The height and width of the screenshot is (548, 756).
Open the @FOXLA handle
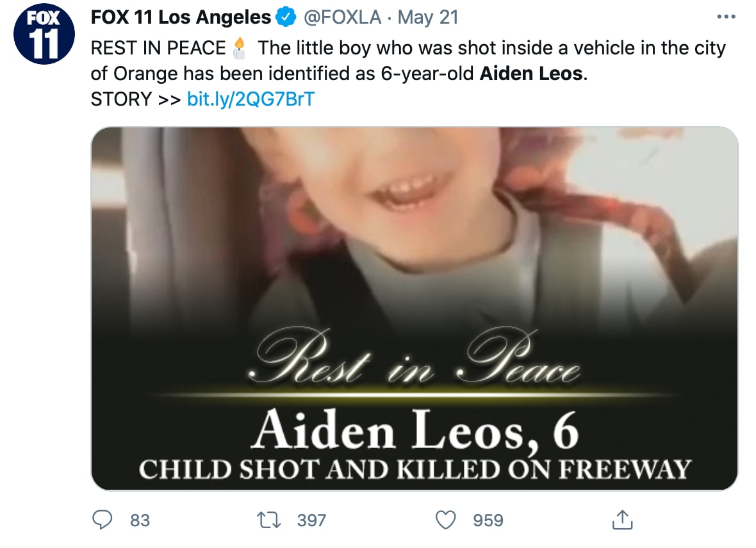click(342, 18)
